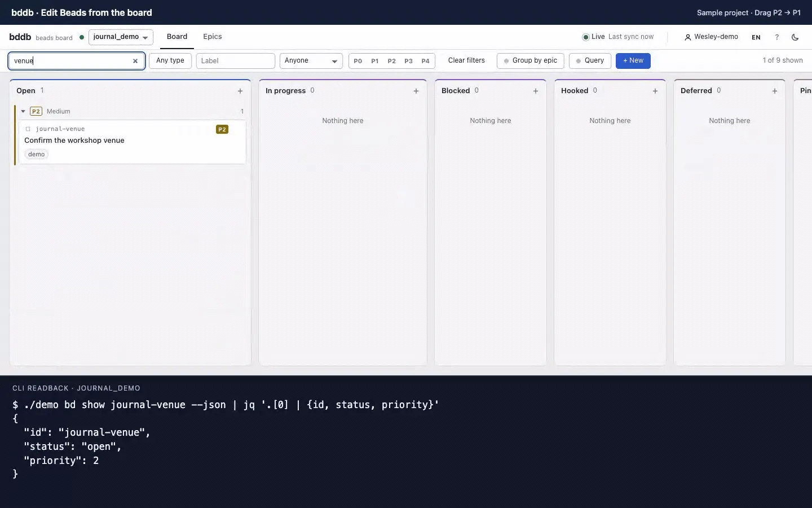Add a bead to the Blocked column
Screen dimensions: 812x508
point(536,91)
